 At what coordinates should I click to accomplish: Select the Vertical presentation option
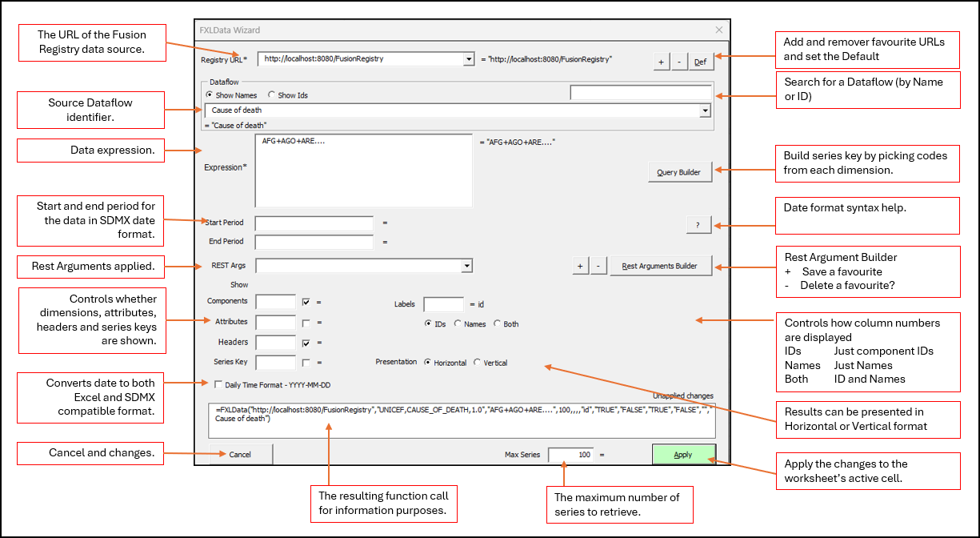click(x=478, y=363)
